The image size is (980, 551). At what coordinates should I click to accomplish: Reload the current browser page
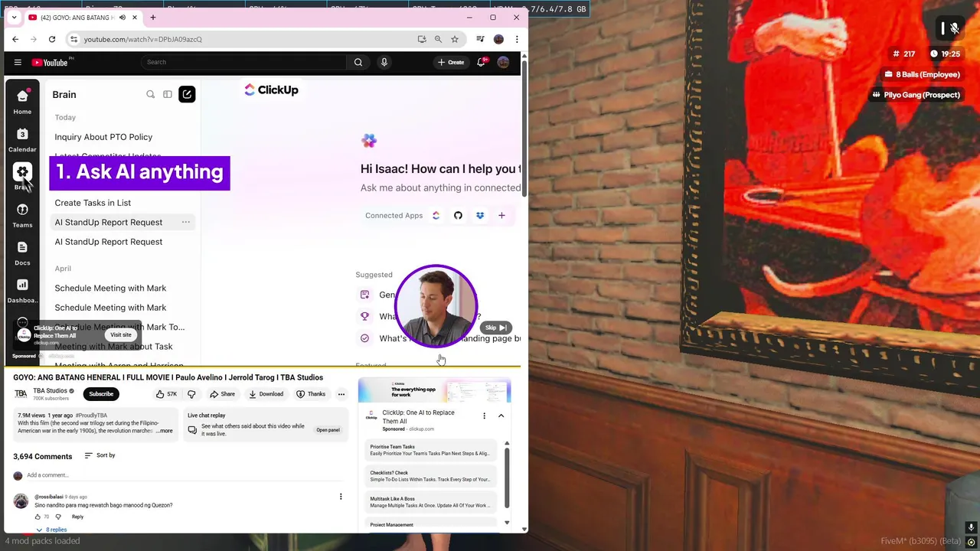[x=52, y=39]
